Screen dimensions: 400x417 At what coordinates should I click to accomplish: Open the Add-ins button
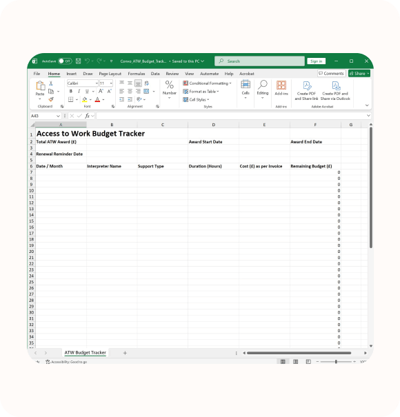[x=281, y=88]
